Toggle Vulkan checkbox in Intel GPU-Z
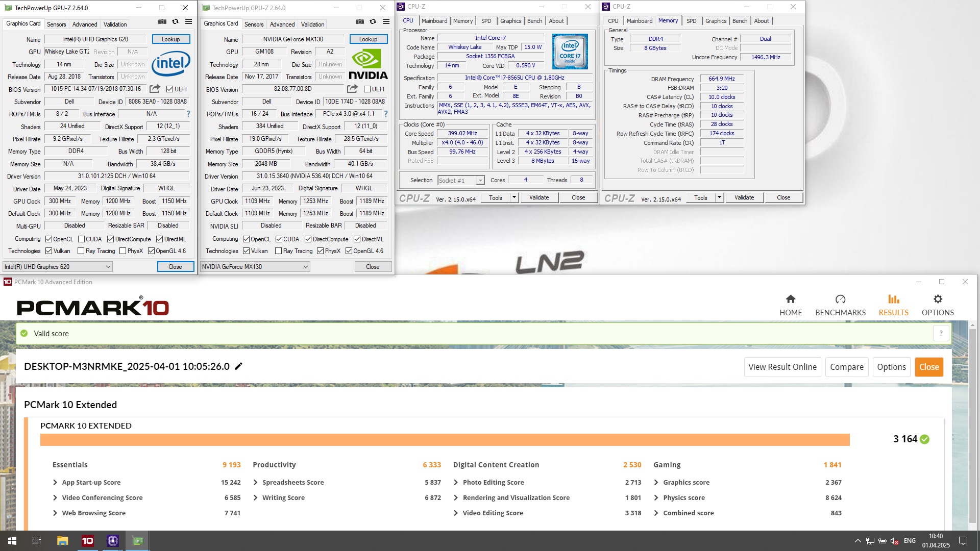 pos(48,251)
